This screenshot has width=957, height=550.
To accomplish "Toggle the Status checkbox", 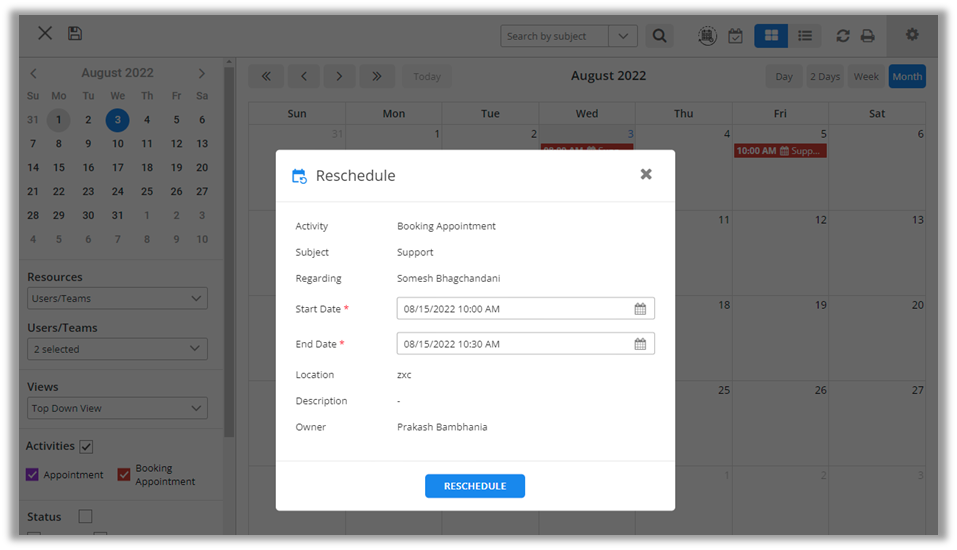I will coord(85,517).
